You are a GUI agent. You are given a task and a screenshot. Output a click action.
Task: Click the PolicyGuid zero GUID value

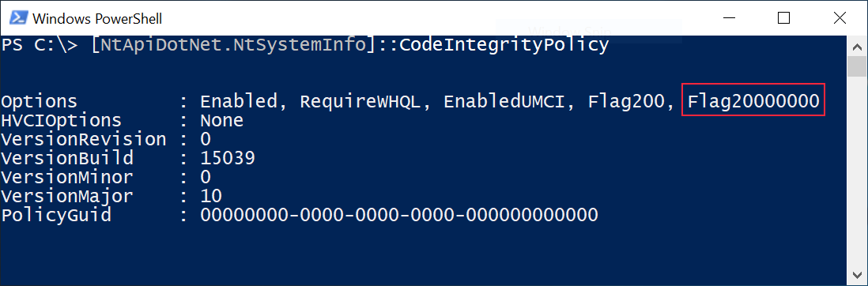pos(399,215)
